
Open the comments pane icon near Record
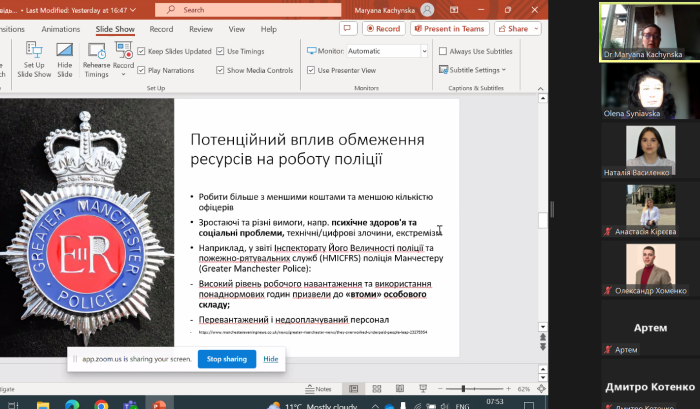[x=348, y=29]
